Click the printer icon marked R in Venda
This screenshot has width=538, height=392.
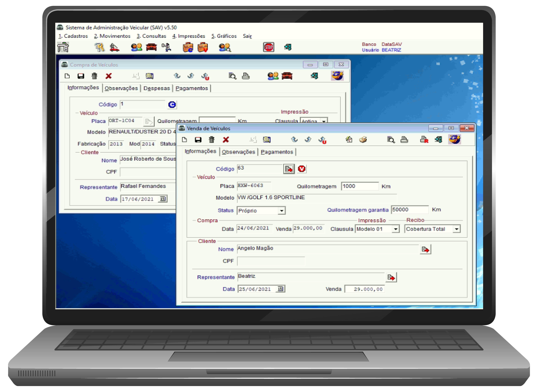[424, 140]
